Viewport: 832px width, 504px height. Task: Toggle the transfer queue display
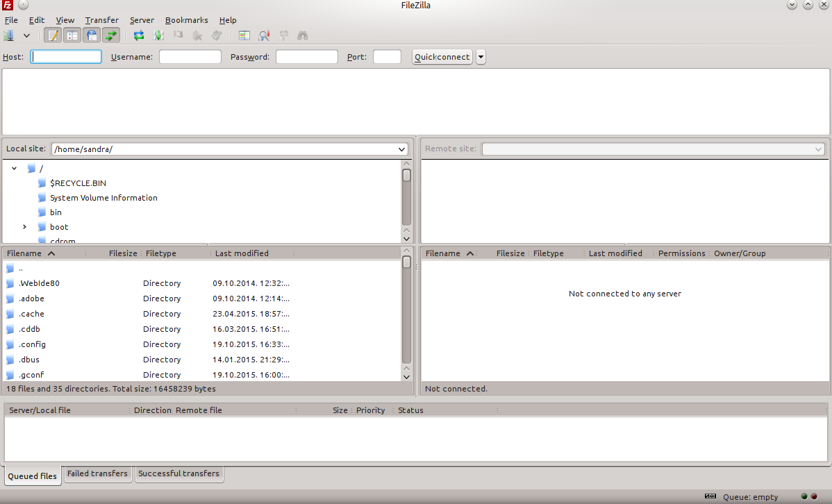(111, 35)
